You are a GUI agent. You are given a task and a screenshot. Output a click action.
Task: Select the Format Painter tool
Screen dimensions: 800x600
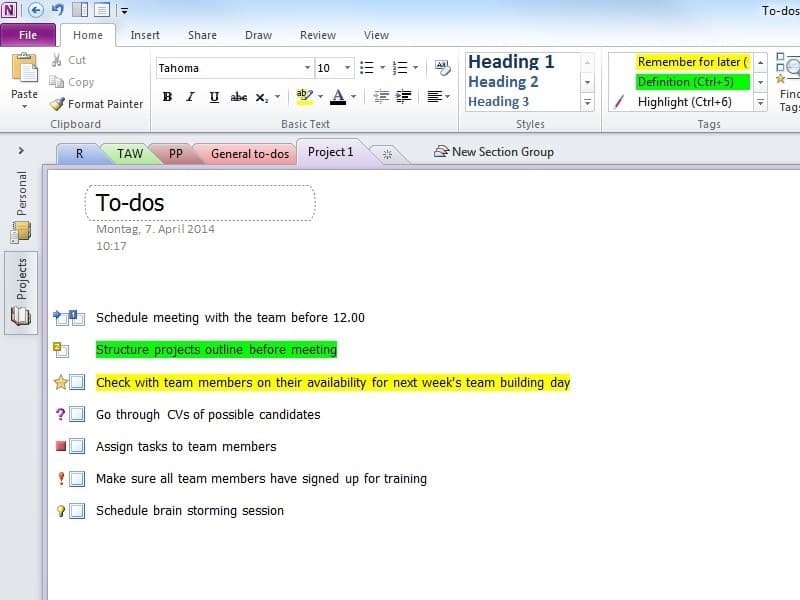(x=96, y=104)
